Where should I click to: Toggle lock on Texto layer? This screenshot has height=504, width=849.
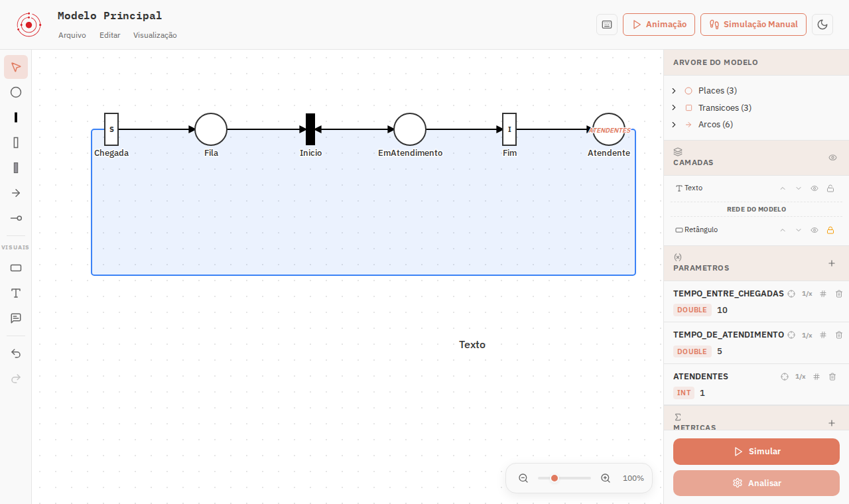[830, 188]
